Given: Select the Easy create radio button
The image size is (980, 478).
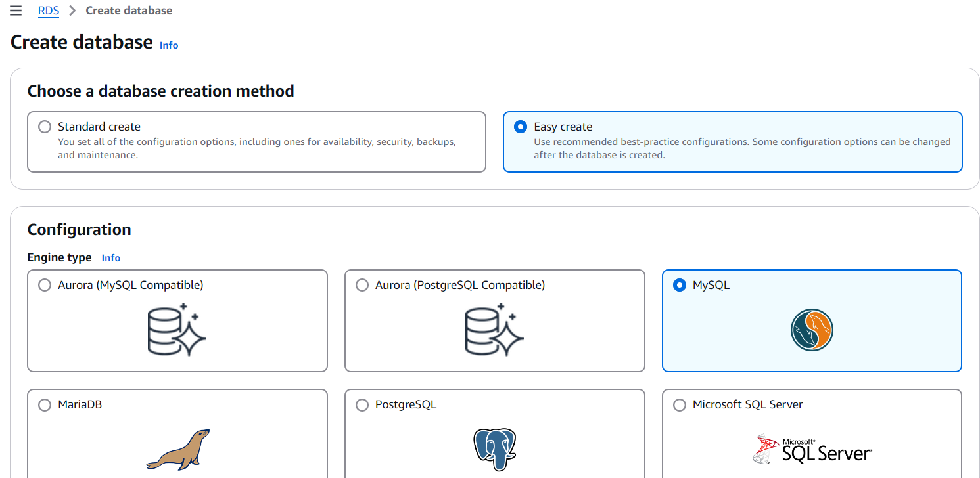Looking at the screenshot, I should pos(521,127).
